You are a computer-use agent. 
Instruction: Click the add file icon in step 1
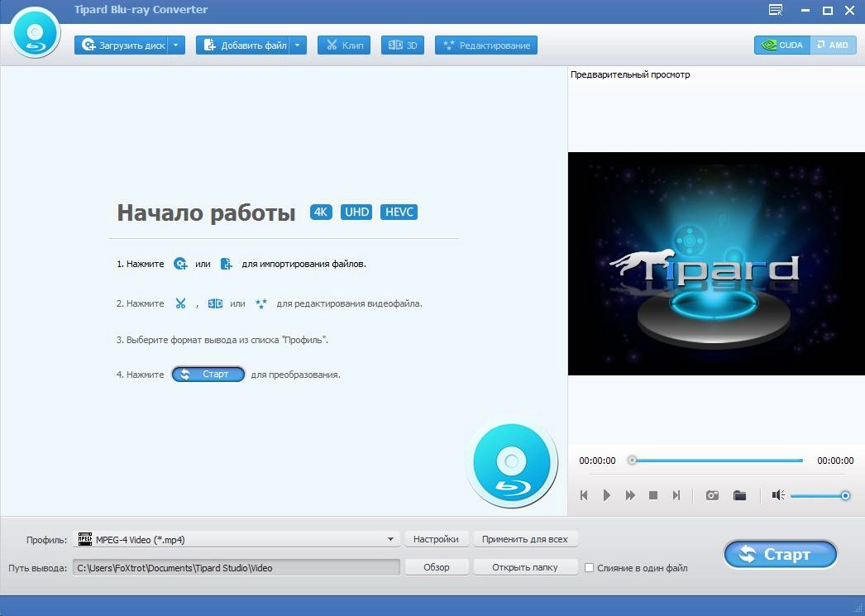[227, 264]
